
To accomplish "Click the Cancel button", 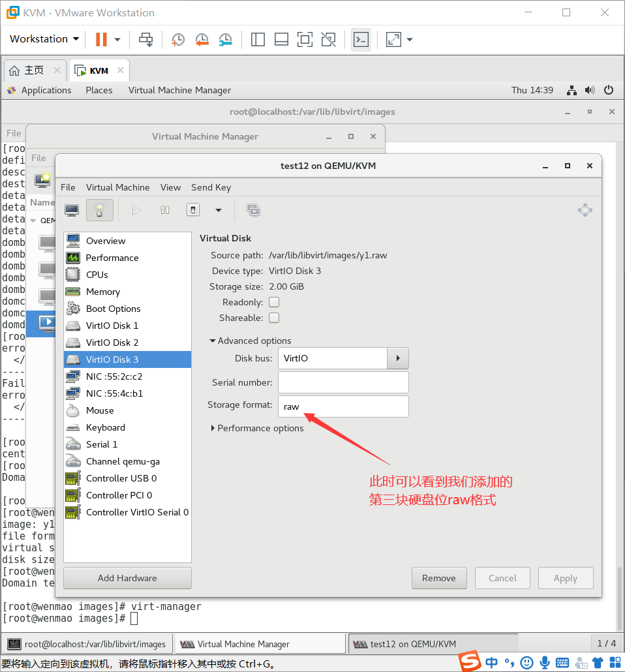I will coord(502,578).
